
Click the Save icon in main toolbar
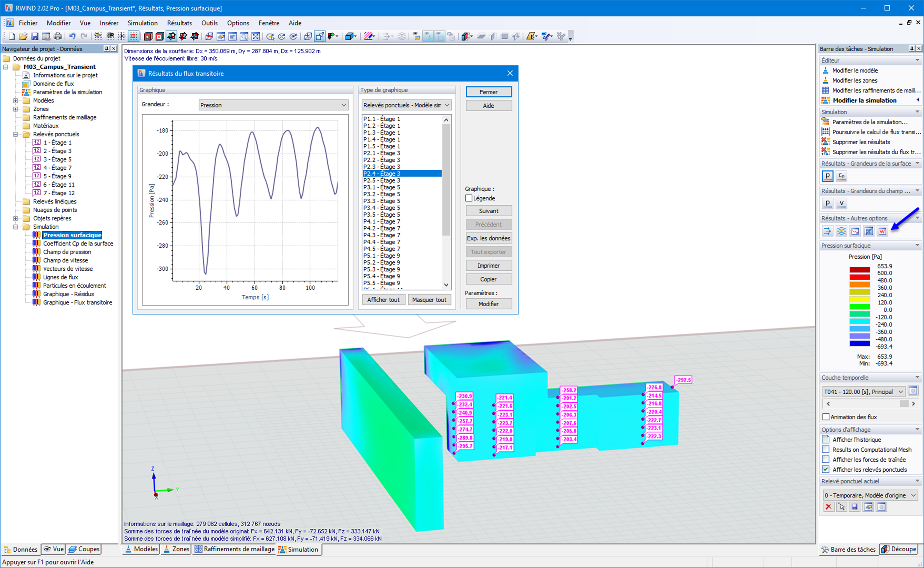click(x=34, y=36)
